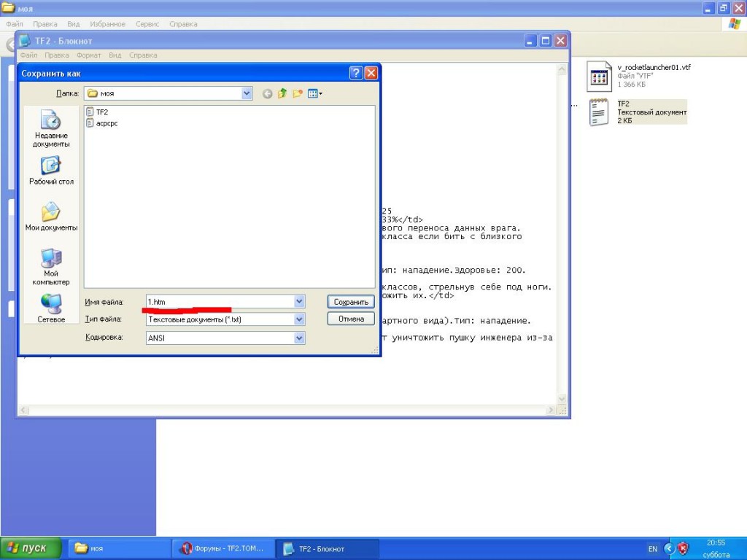Click the Notepad icon in the window title bar
747x560 pixels.
25,41
